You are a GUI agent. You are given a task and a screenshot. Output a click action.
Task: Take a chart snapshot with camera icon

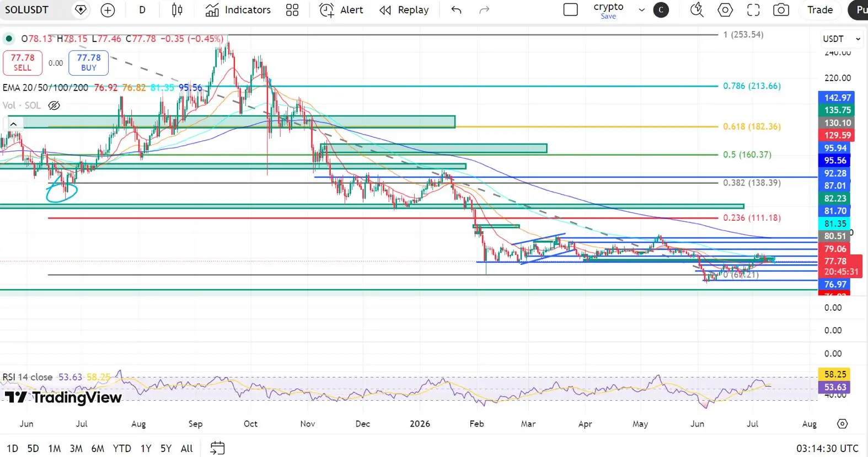click(x=781, y=10)
